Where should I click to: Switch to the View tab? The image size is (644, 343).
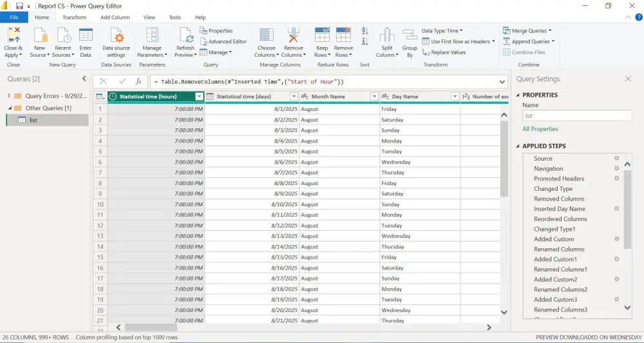(149, 17)
